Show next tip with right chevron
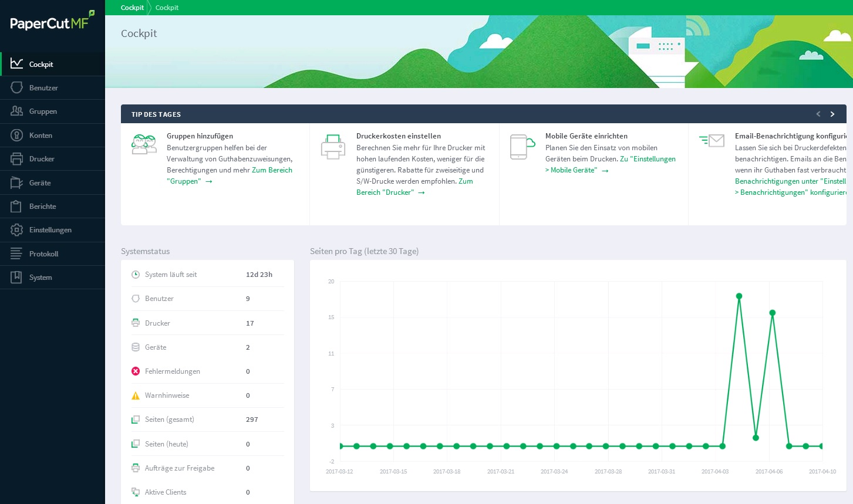 point(832,114)
